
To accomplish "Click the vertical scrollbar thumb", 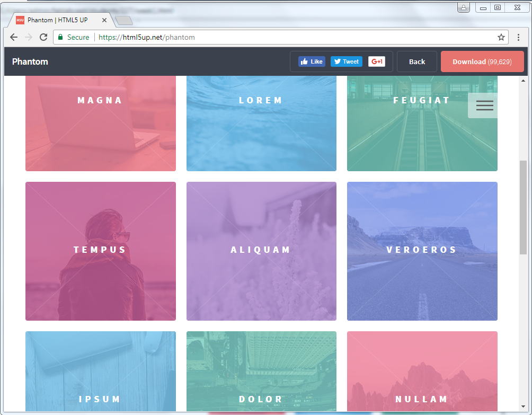I will pos(523,207).
